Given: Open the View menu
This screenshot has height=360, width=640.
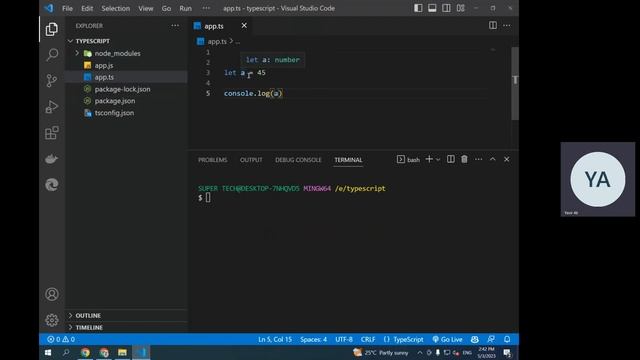Looking at the screenshot, I should [x=145, y=8].
